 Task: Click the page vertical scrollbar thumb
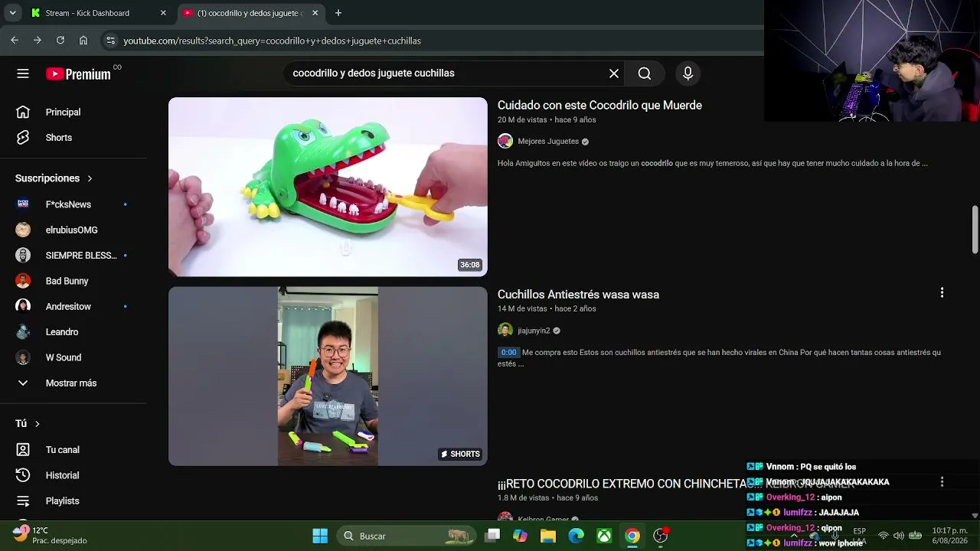[975, 229]
